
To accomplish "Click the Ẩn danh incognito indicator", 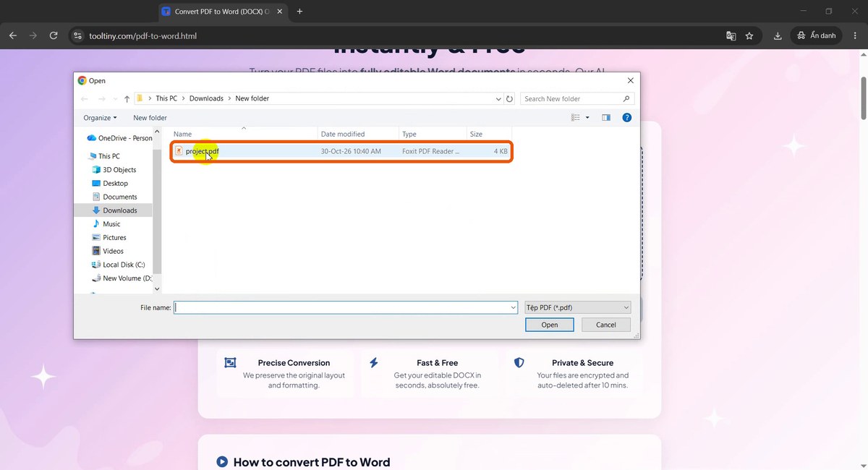I will pyautogui.click(x=816, y=35).
